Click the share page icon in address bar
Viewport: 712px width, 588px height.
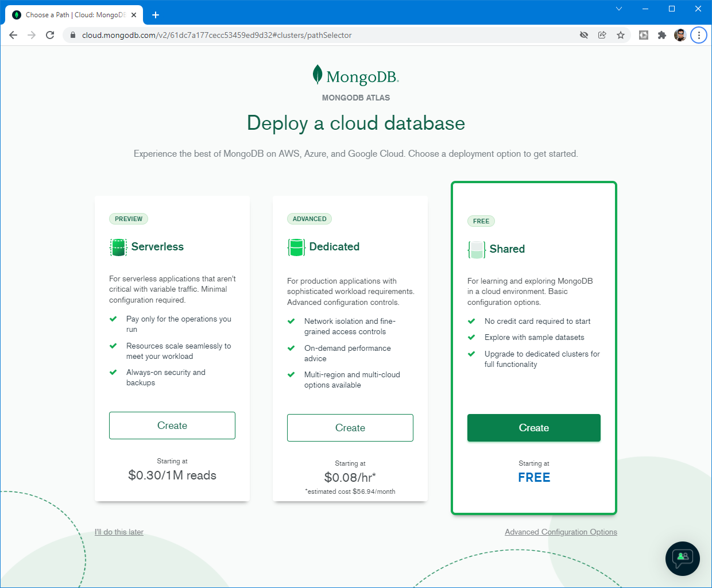(x=602, y=35)
